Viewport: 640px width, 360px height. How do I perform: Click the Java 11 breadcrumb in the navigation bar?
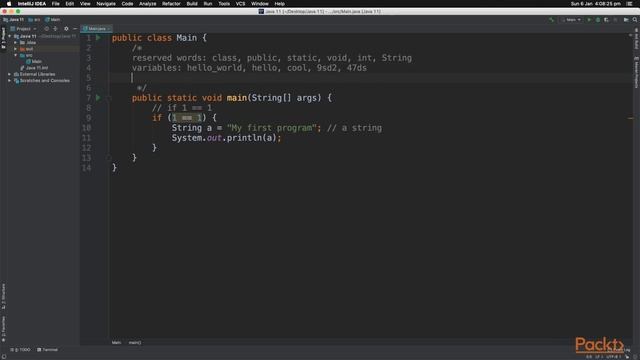pos(13,20)
